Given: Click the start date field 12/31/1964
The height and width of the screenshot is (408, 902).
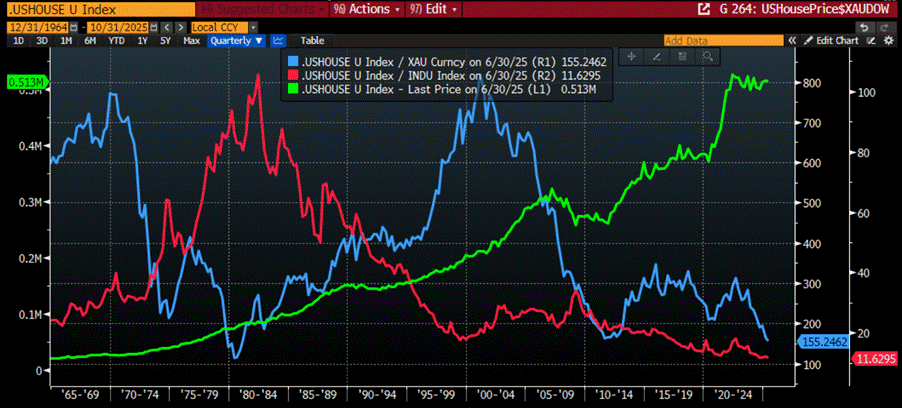Looking at the screenshot, I should pos(38,27).
